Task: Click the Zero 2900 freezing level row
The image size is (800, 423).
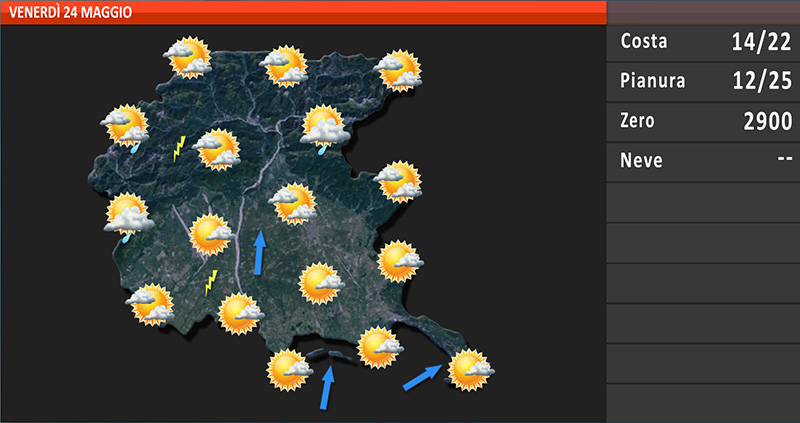Action: 705,121
